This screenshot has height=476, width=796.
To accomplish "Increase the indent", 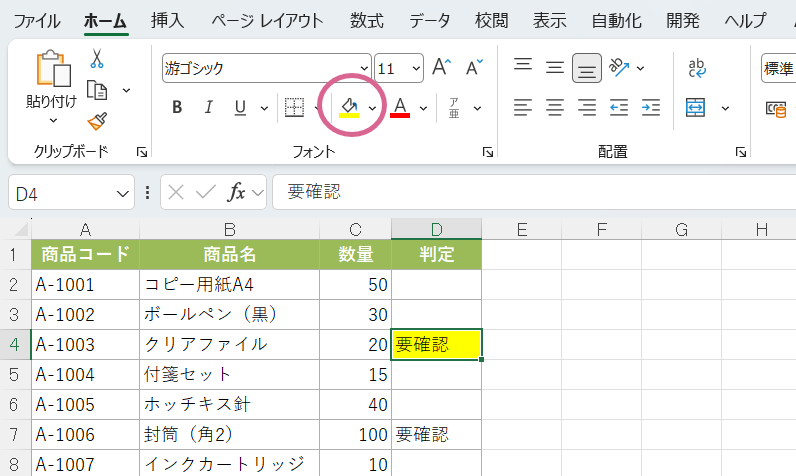I will 651,108.
